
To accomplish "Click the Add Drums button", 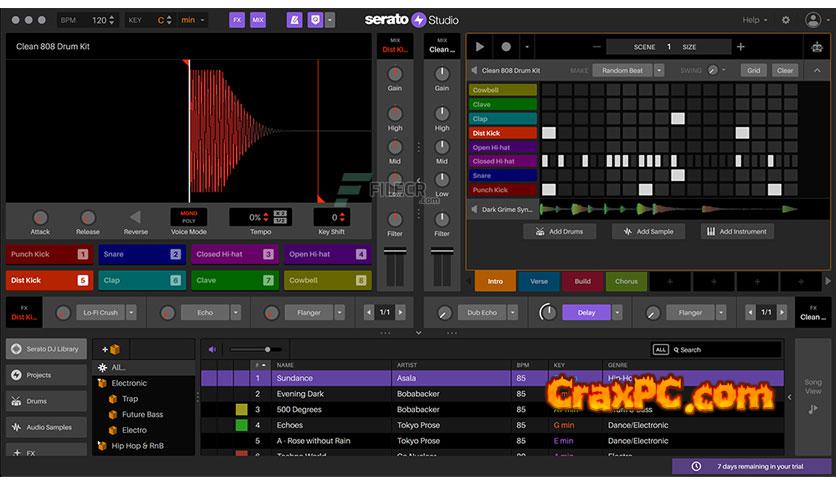I will pos(560,231).
